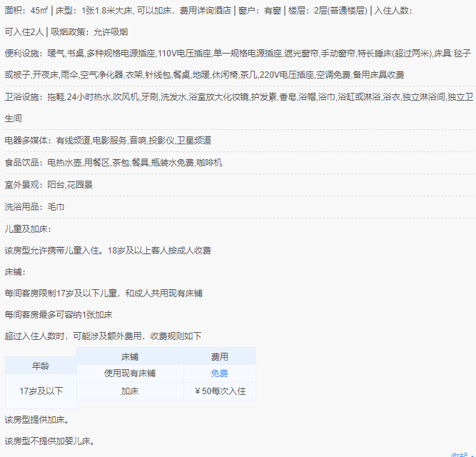Viewport: 476px width, 457px height.
Task: Click the 卫浴设施 label text
Action: coord(22,97)
